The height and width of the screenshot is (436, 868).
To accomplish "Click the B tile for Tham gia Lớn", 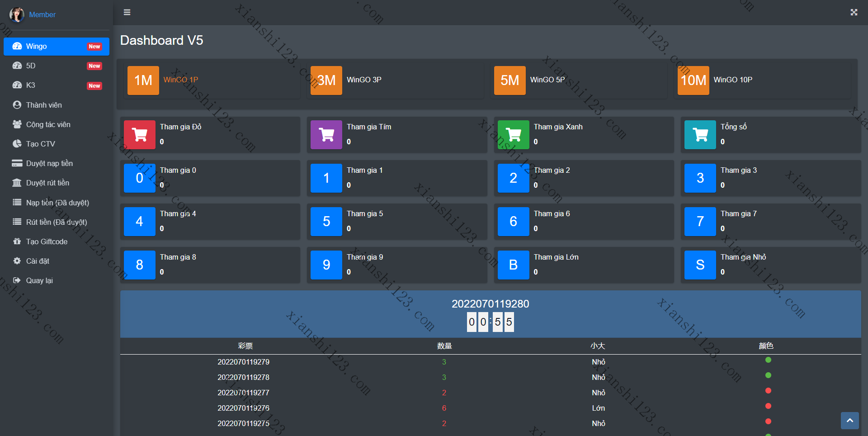I will [x=514, y=265].
